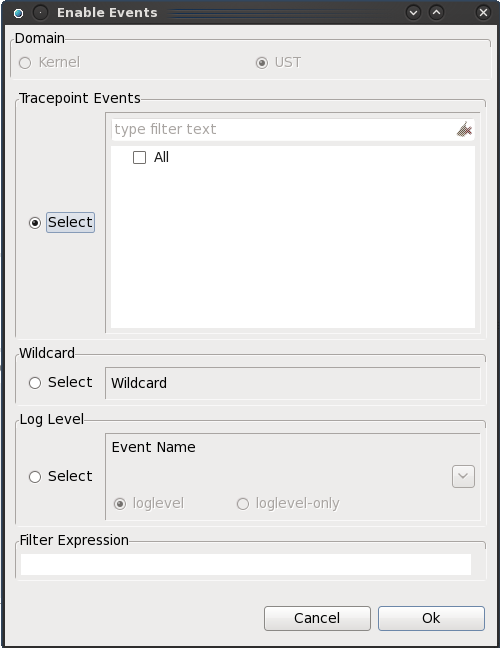Image resolution: width=500 pixels, height=648 pixels.
Task: Confirm with the Ok button
Action: point(431,618)
